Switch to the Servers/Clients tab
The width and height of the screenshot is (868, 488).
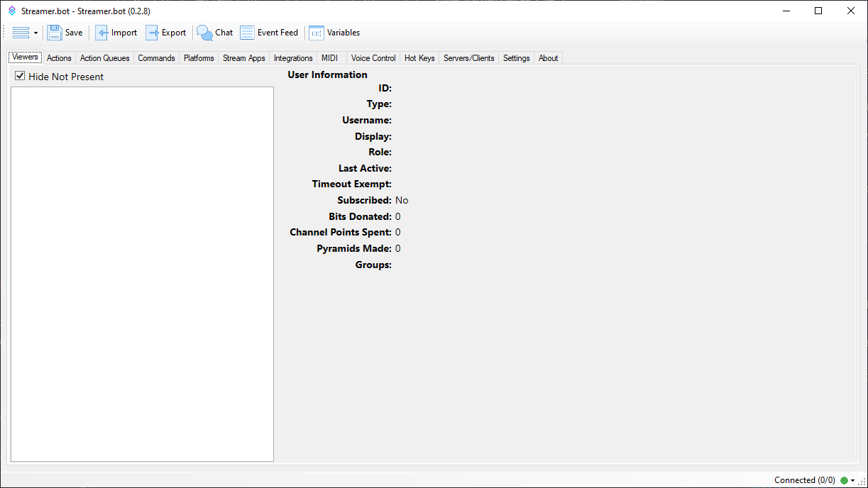point(468,58)
